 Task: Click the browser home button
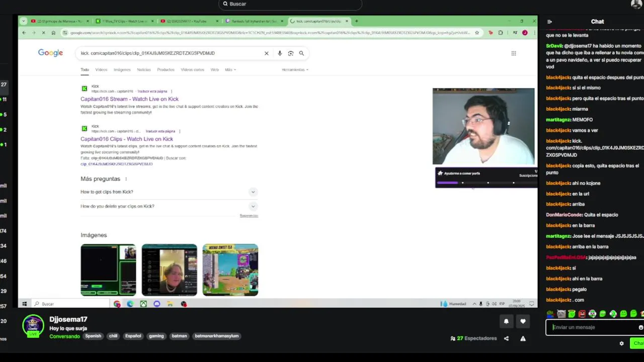(x=53, y=33)
